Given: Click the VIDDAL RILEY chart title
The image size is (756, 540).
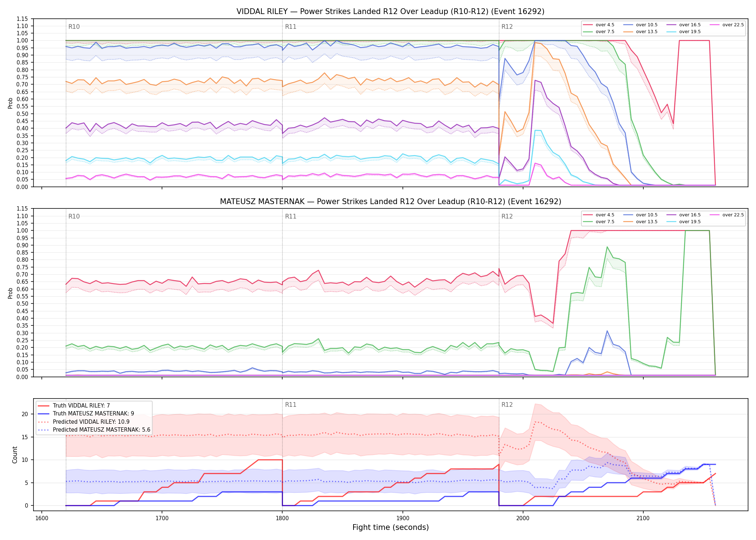Looking at the screenshot, I should [x=390, y=12].
